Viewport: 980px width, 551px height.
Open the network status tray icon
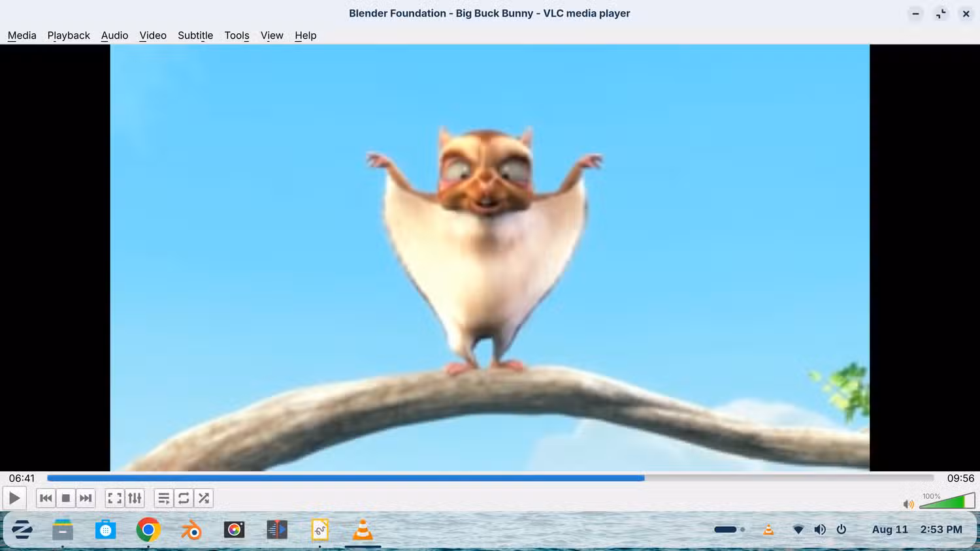click(798, 529)
